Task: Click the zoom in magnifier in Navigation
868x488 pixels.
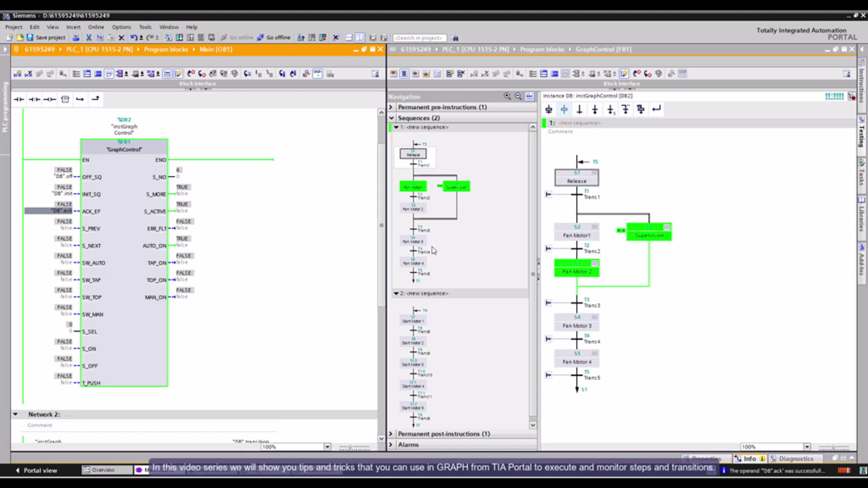Action: (507, 96)
